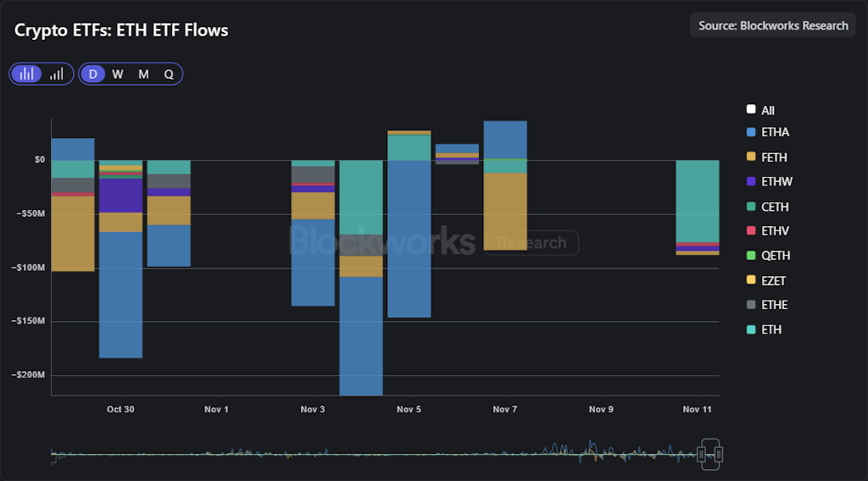Switch to quarterly (Q) interval
The width and height of the screenshot is (868, 481).
[x=169, y=74]
